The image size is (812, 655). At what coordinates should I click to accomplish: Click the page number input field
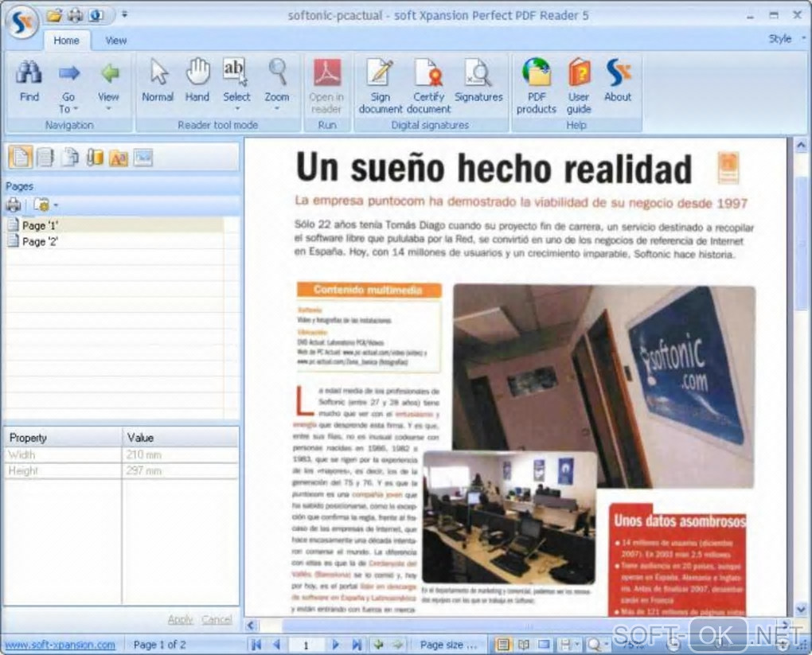[306, 645]
